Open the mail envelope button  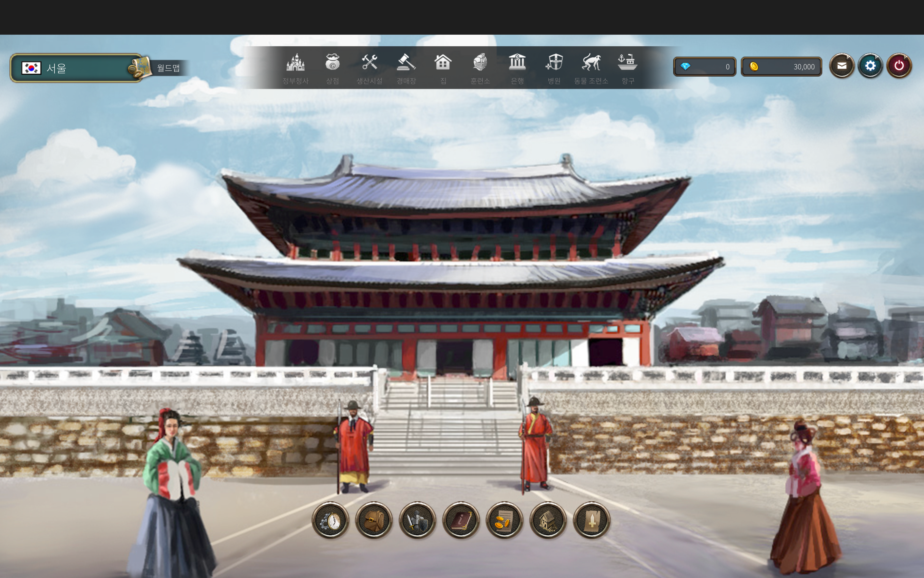pyautogui.click(x=842, y=66)
